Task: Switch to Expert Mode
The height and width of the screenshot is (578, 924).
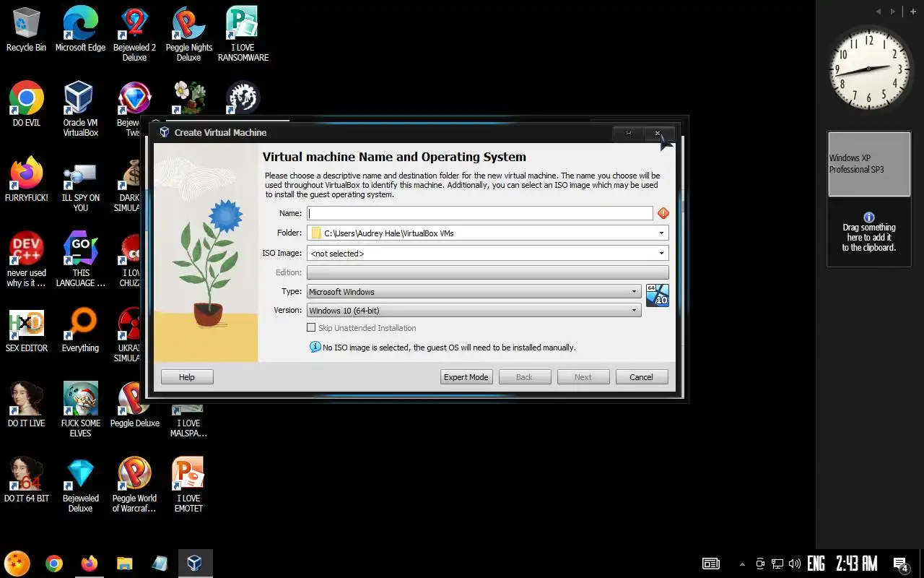Action: 466,377
